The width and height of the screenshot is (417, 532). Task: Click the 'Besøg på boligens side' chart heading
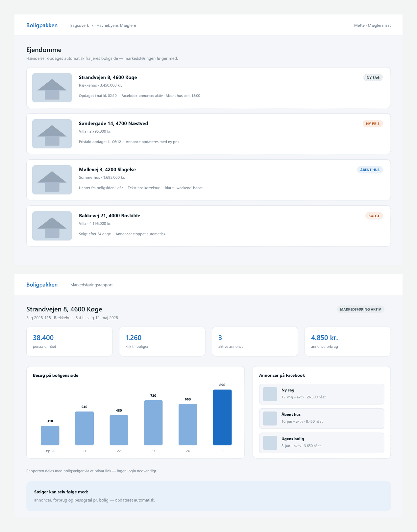56,375
